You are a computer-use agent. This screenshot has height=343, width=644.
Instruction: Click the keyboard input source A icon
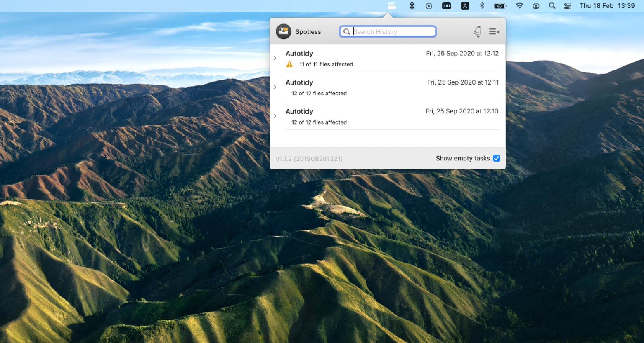(x=465, y=6)
